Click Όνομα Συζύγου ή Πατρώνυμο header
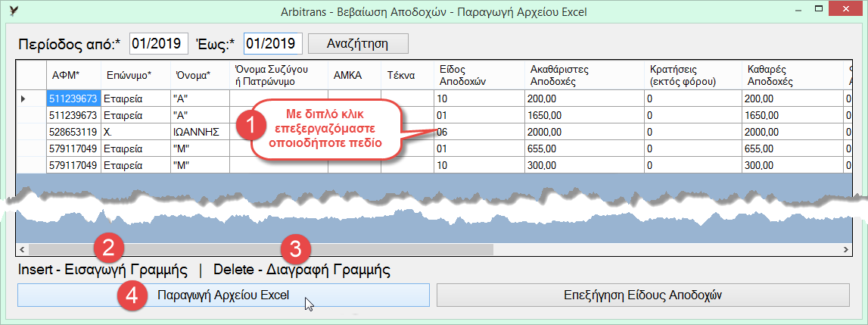 click(x=278, y=76)
